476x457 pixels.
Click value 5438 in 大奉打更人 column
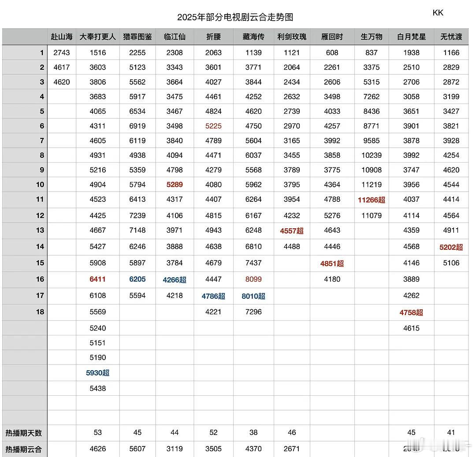pyautogui.click(x=97, y=388)
